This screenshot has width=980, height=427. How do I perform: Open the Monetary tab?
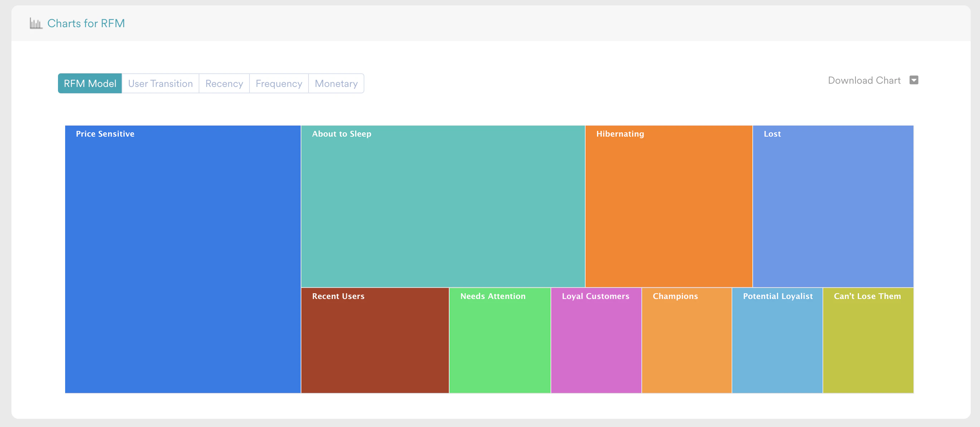tap(336, 83)
